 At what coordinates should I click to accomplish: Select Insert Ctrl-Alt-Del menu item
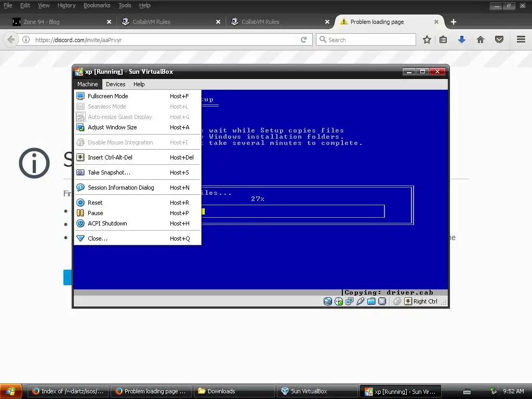tap(137, 157)
